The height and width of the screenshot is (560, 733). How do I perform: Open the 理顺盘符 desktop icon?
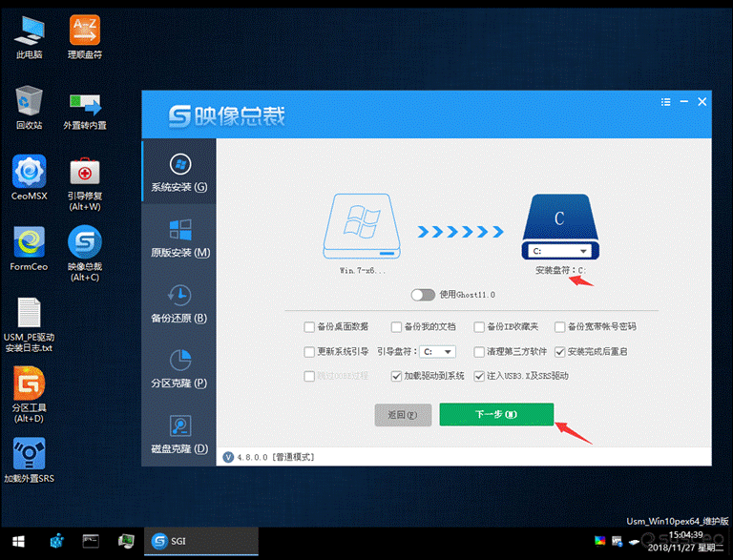click(x=85, y=37)
